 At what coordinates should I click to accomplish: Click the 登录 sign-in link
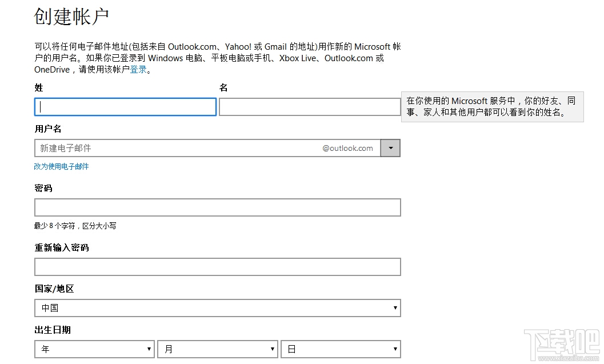coord(137,69)
